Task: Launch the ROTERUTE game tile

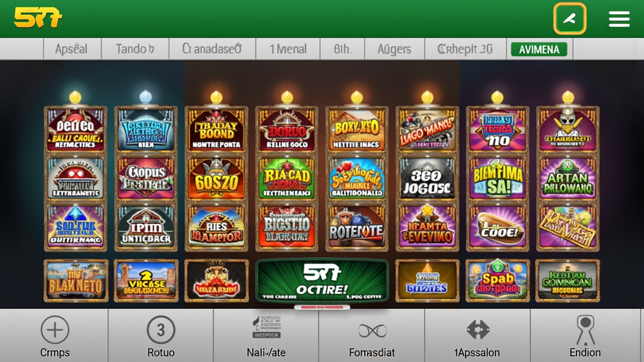Action: pos(357,228)
